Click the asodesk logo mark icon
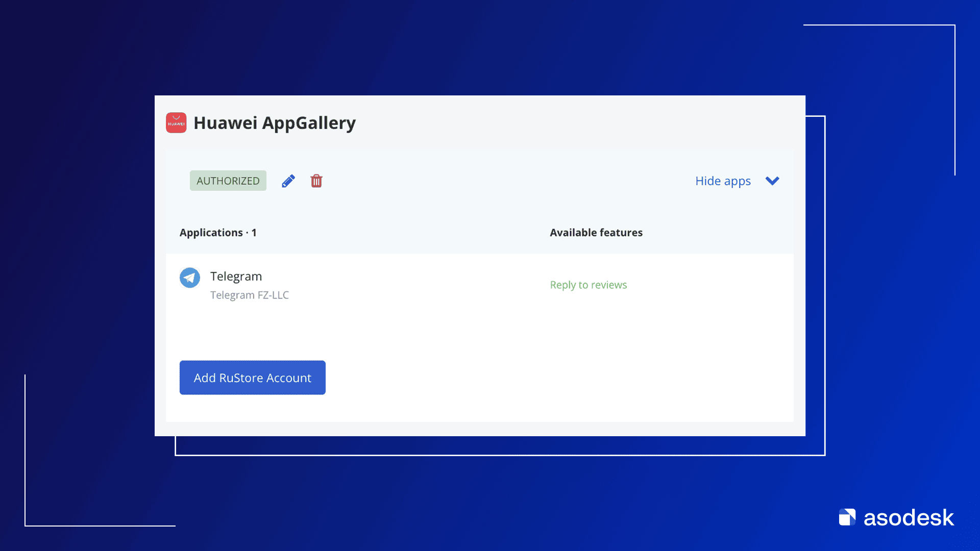This screenshot has width=980, height=551. tap(847, 517)
